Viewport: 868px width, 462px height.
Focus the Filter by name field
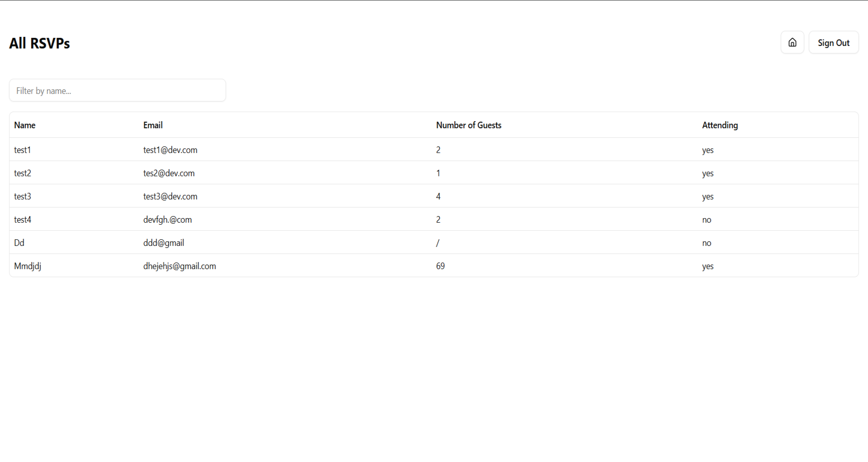click(117, 90)
